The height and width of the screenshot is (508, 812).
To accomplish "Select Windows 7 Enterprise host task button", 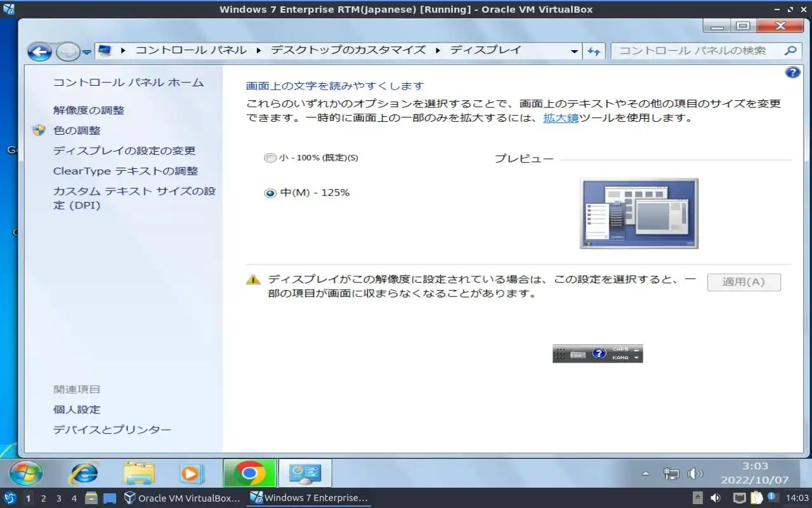I will (309, 498).
